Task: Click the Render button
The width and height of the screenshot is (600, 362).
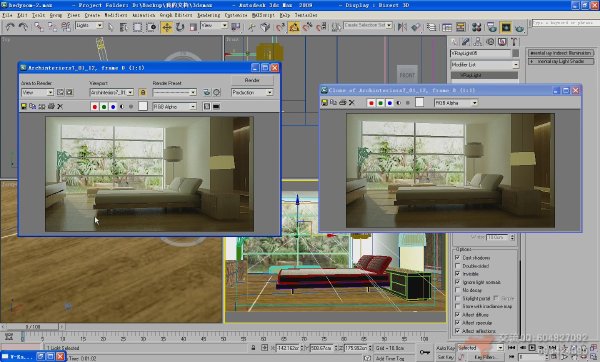Action: (252, 80)
